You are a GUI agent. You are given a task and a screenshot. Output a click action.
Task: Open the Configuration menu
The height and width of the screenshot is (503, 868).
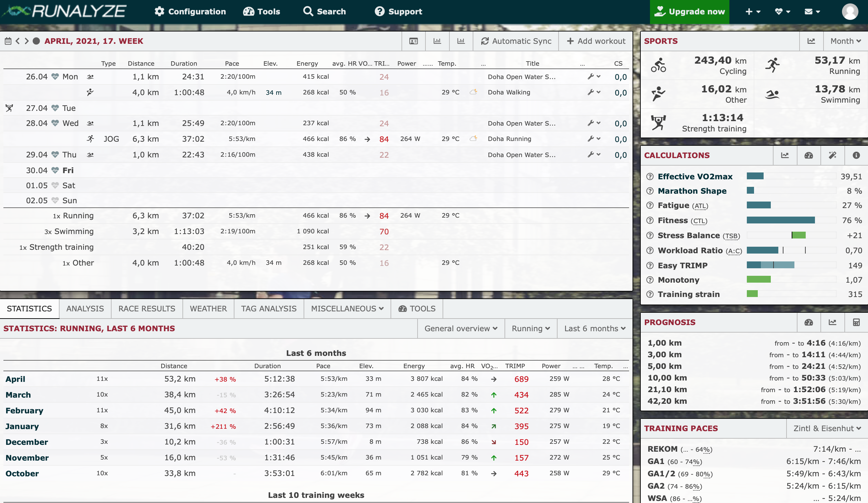click(190, 12)
